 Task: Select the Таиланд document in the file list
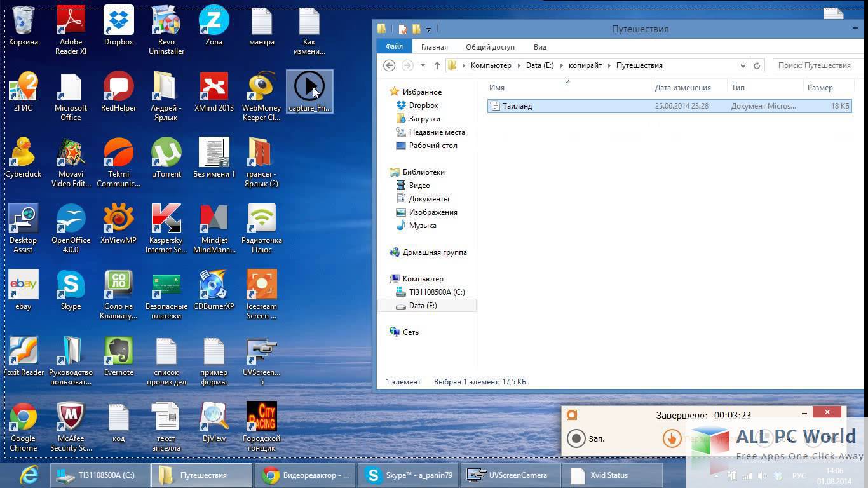coord(517,106)
